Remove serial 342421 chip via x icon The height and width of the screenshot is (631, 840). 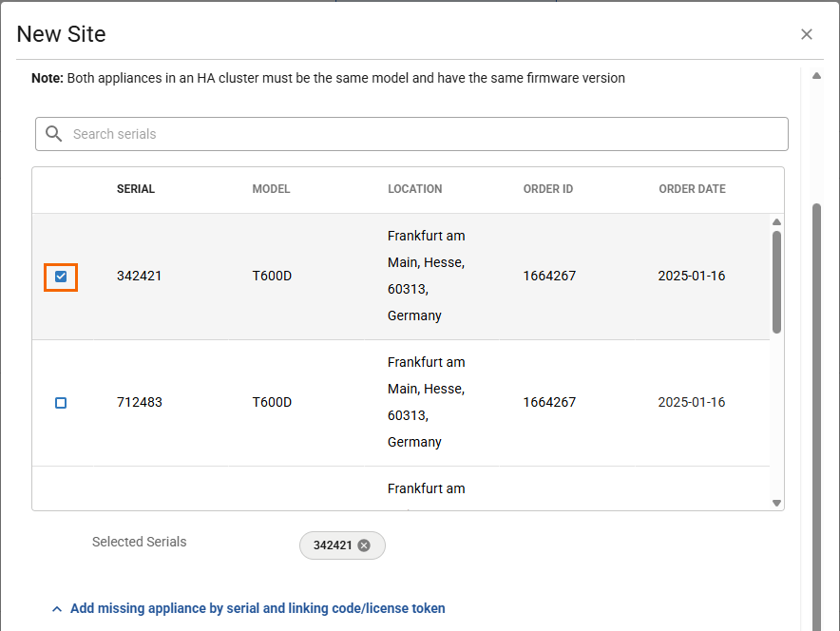364,545
